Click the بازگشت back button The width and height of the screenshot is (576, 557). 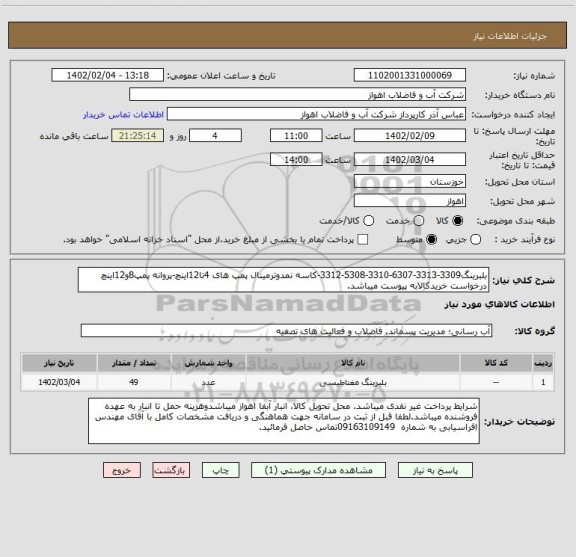(171, 470)
